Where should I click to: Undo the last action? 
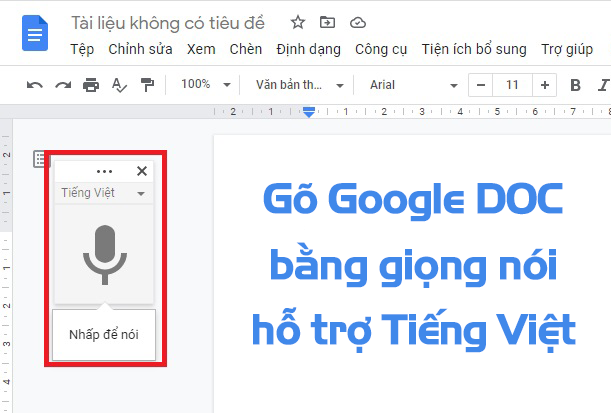[x=35, y=85]
